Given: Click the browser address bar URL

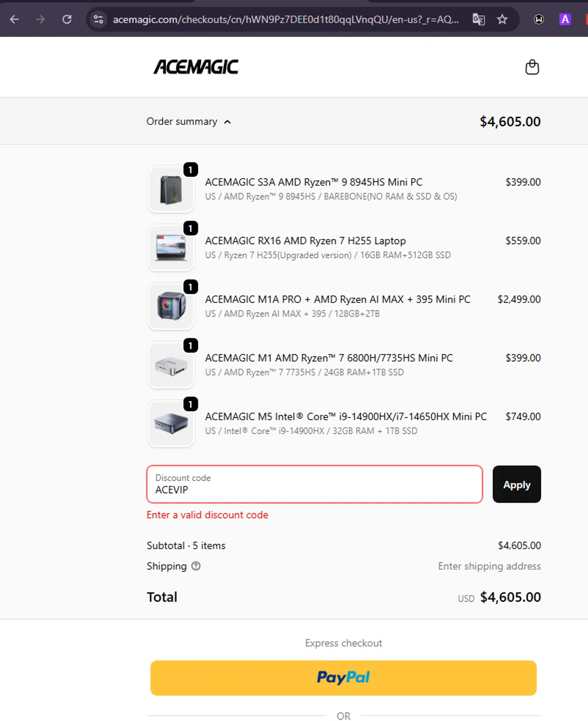Looking at the screenshot, I should [286, 19].
